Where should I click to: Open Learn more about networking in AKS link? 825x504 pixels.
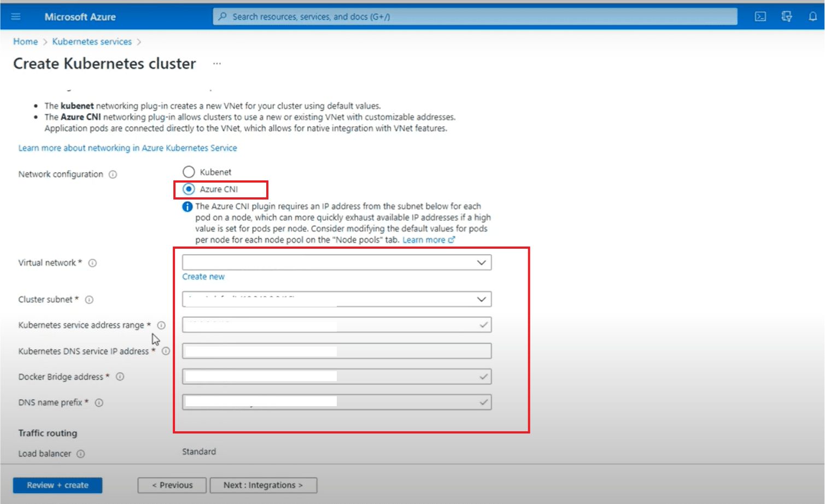click(x=127, y=148)
